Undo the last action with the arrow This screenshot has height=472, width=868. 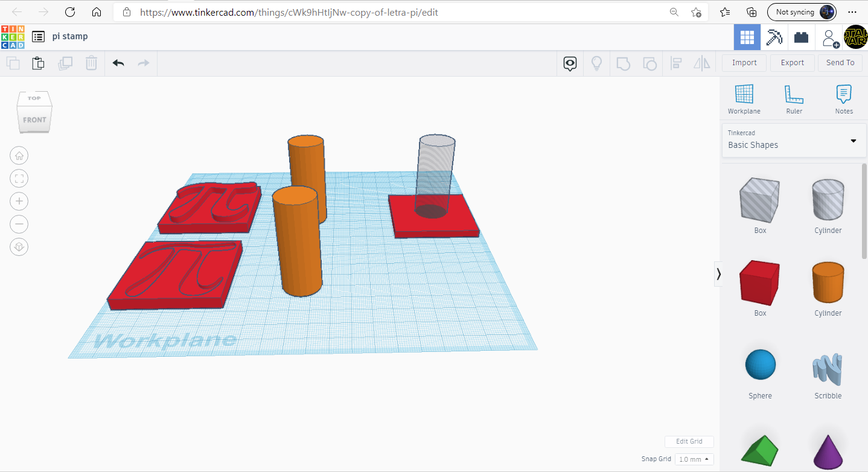point(118,63)
